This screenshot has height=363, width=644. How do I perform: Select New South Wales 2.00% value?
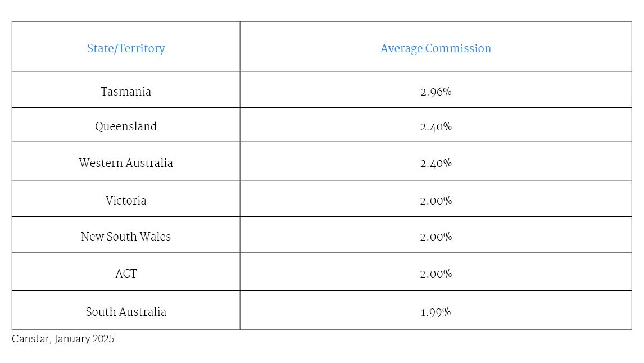pos(436,237)
